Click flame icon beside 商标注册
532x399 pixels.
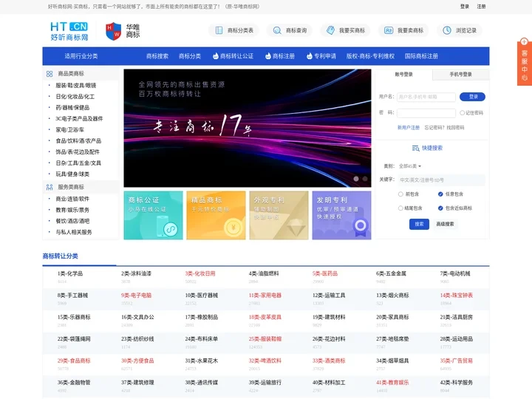(268, 56)
